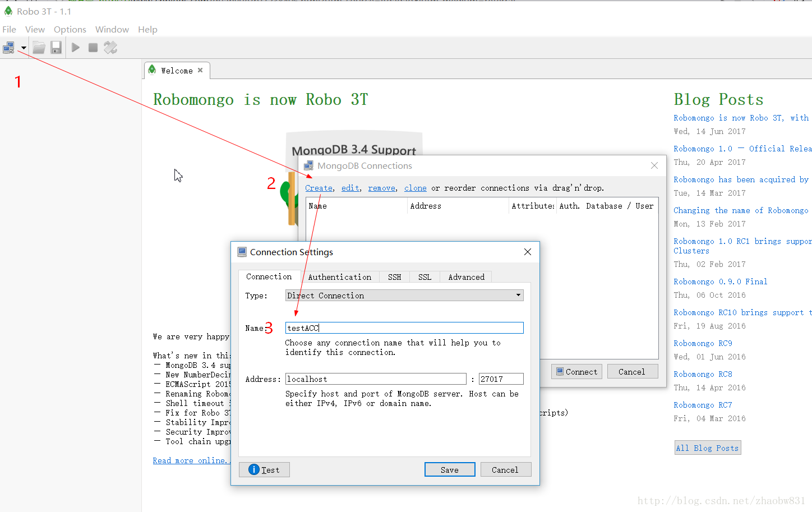Open the Window menu
The width and height of the screenshot is (812, 512).
tap(112, 29)
